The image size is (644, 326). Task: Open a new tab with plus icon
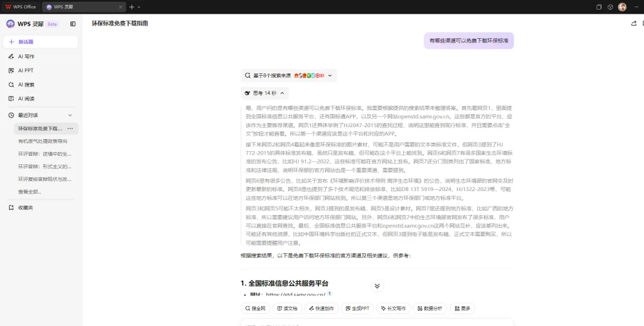coord(132,7)
